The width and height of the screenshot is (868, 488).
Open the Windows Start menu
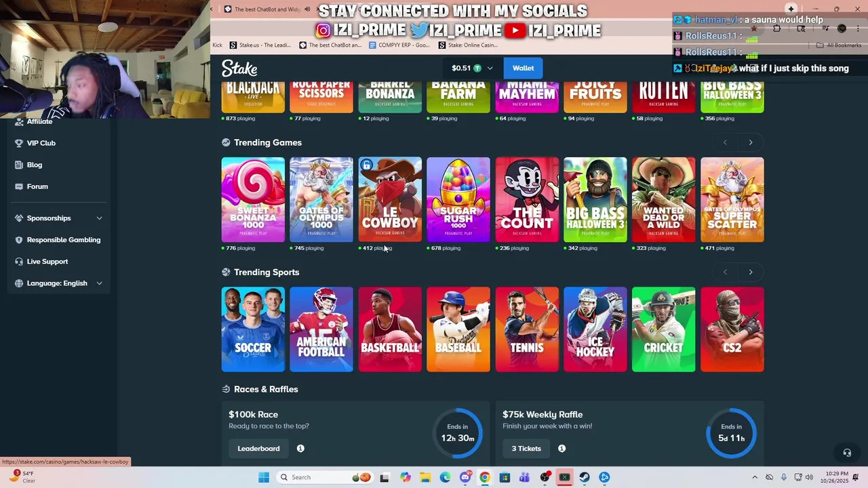264,477
